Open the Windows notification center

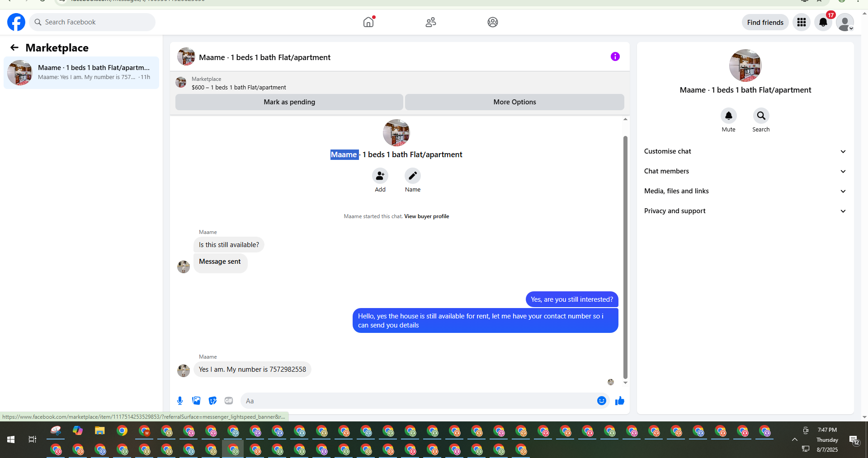coord(854,440)
